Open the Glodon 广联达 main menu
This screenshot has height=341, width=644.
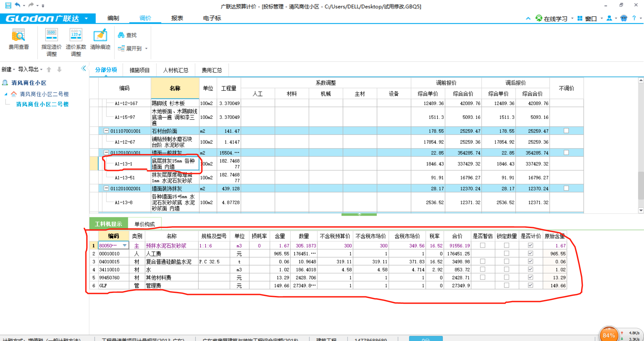pos(47,18)
